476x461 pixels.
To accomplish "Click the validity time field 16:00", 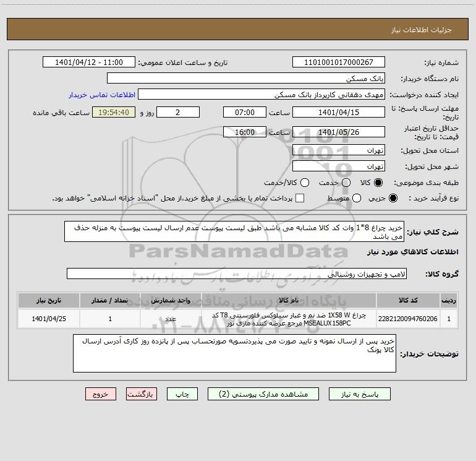I will click(245, 132).
